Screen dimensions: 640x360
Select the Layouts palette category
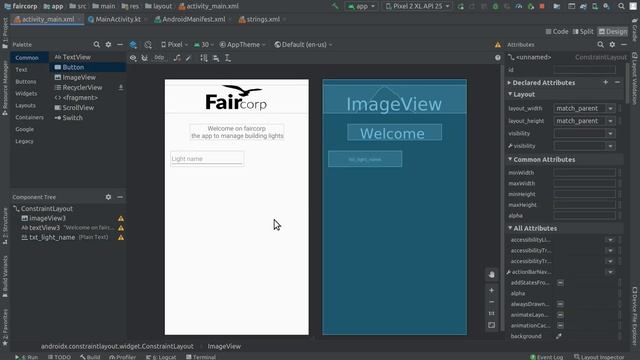tap(25, 105)
